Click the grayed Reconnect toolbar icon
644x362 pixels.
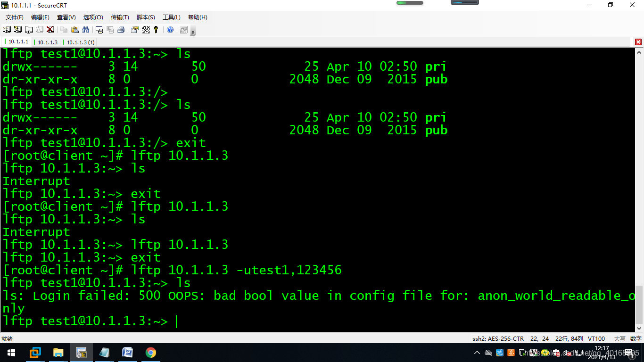click(x=40, y=30)
